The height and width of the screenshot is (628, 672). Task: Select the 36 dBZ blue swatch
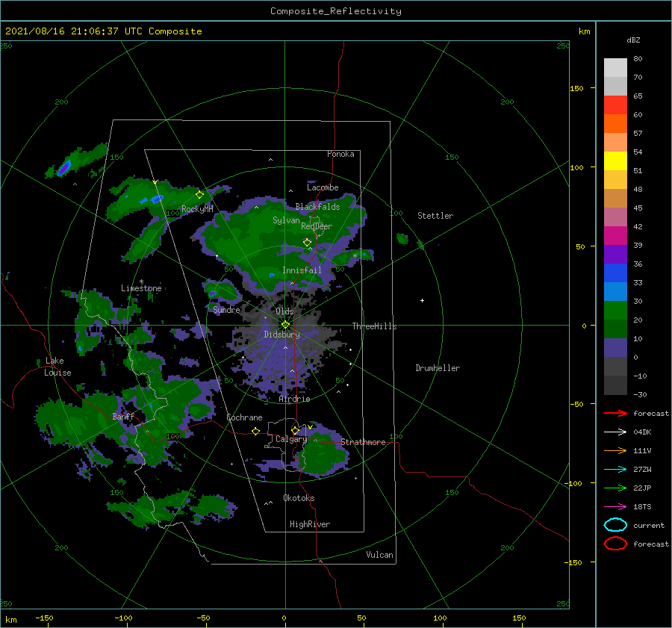pos(615,273)
